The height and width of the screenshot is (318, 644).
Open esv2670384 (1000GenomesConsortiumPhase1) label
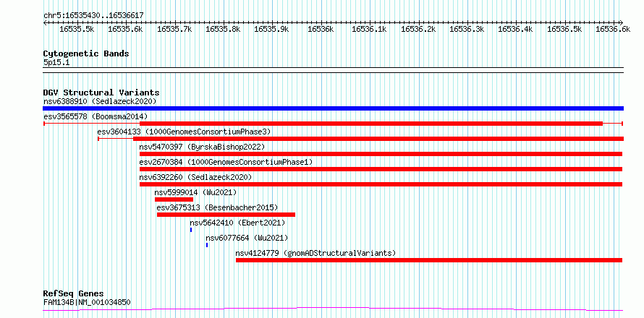click(226, 162)
